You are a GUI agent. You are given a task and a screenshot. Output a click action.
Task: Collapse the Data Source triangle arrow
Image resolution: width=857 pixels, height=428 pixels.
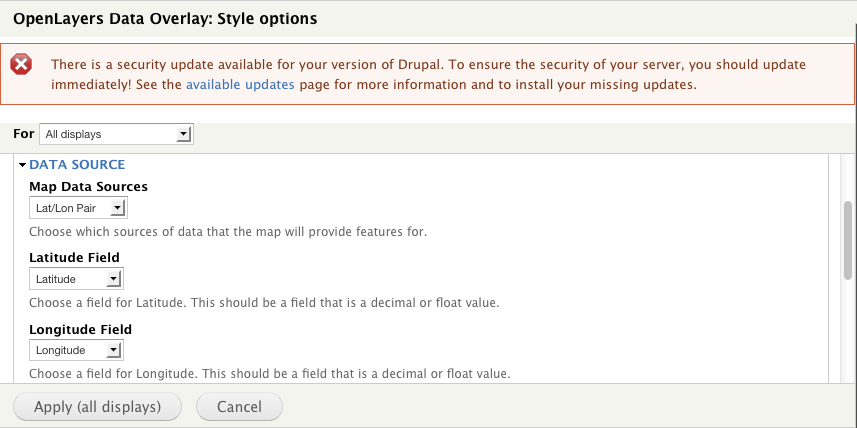pyautogui.click(x=22, y=164)
